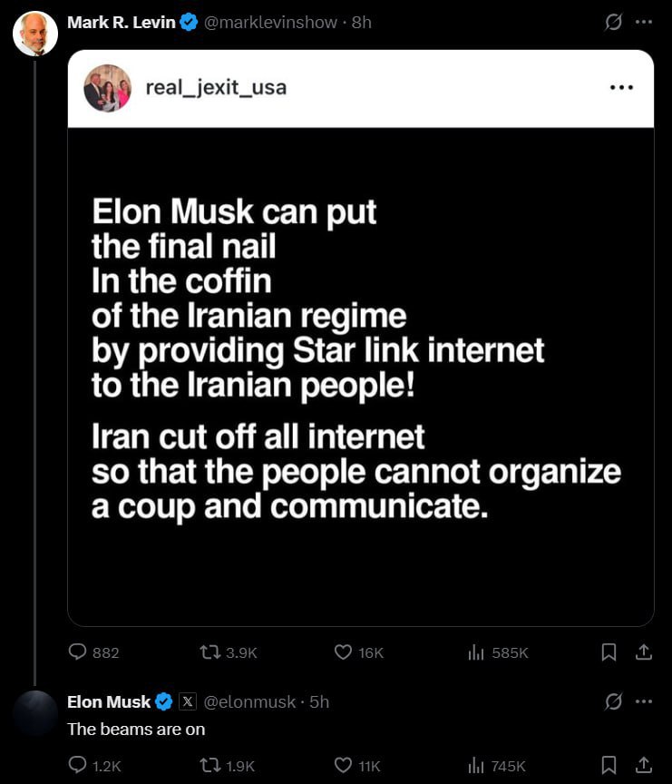672x784 pixels.
Task: Click the X affiliation badge beside Elon Musk
Action: pos(188,701)
